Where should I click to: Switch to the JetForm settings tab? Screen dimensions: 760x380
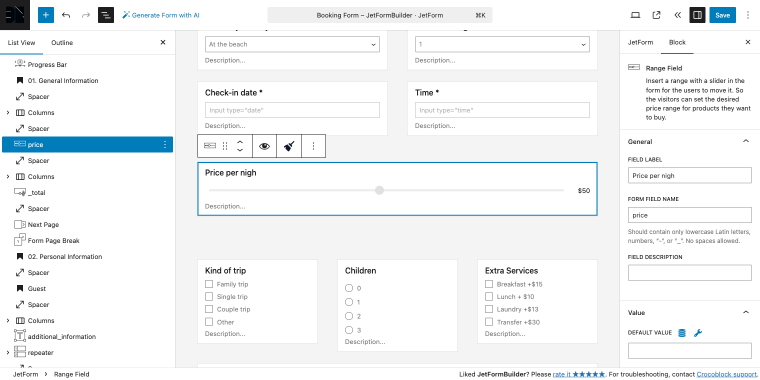point(640,42)
